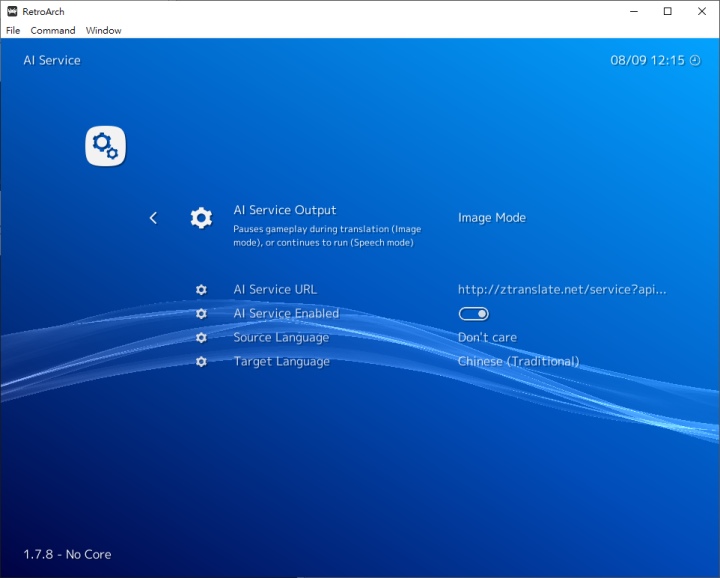Select the AI Service Output entry

coord(285,211)
